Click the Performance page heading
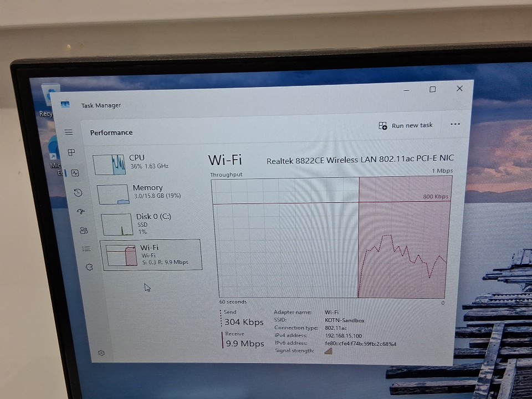Image resolution: width=532 pixels, height=399 pixels. point(111,132)
